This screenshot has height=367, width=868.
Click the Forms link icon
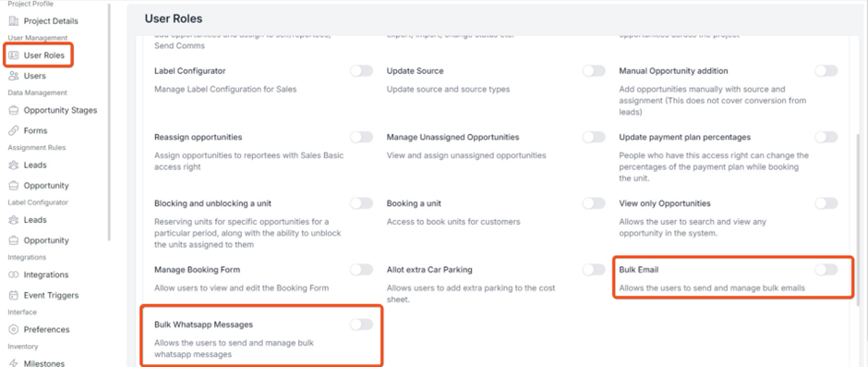pos(14,131)
